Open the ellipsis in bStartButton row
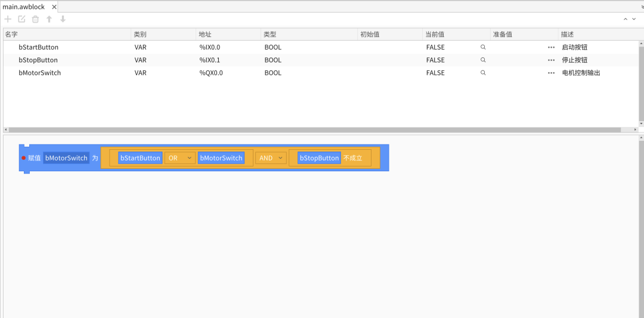Viewport: 644px width, 318px height. (551, 47)
